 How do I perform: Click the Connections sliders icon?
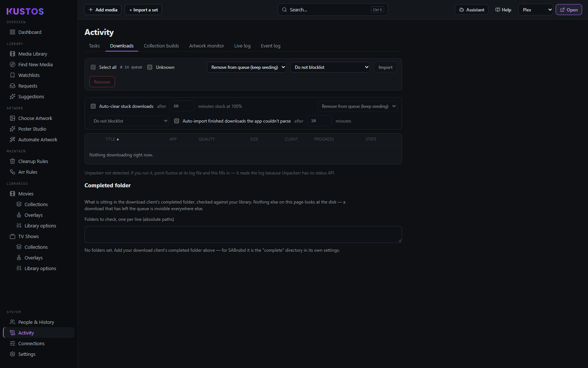(x=12, y=343)
